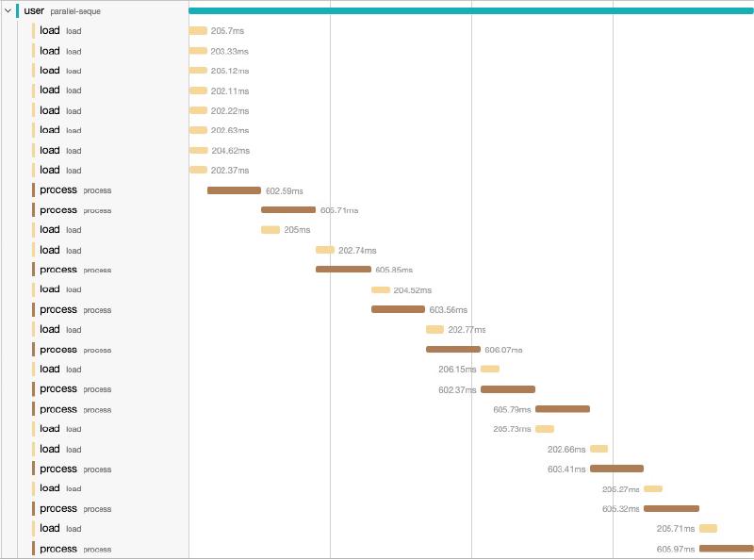This screenshot has width=754, height=560.
Task: Click the teal user span bar
Action: click(x=470, y=10)
